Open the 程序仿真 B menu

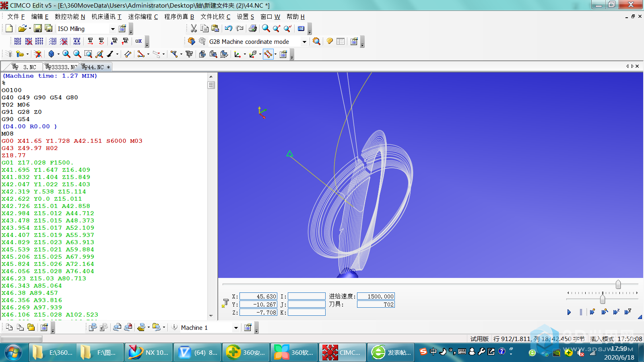point(179,16)
